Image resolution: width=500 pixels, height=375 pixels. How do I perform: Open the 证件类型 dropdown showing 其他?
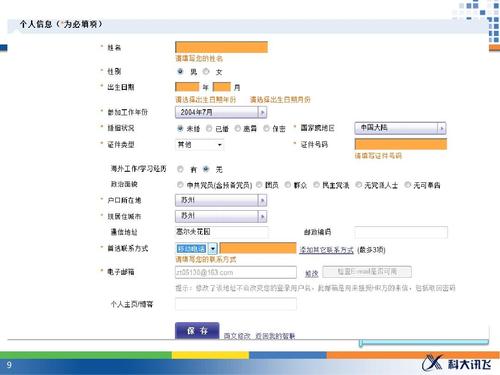coord(200,145)
